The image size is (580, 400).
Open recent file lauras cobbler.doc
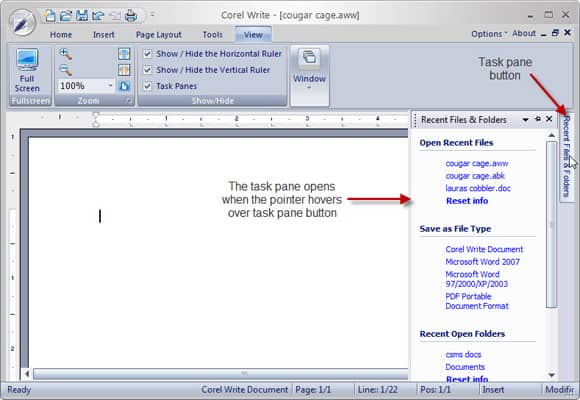[478, 188]
